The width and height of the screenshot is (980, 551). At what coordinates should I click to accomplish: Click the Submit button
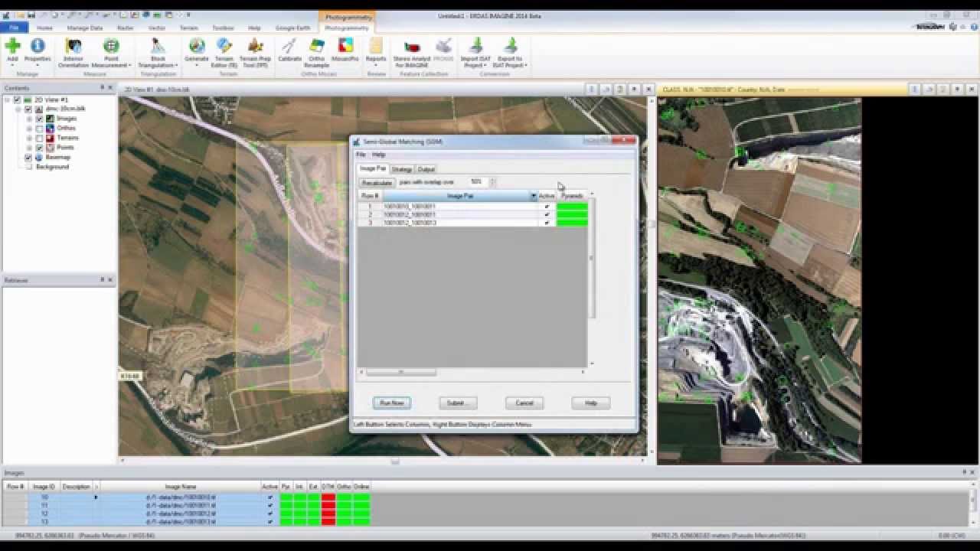[458, 403]
